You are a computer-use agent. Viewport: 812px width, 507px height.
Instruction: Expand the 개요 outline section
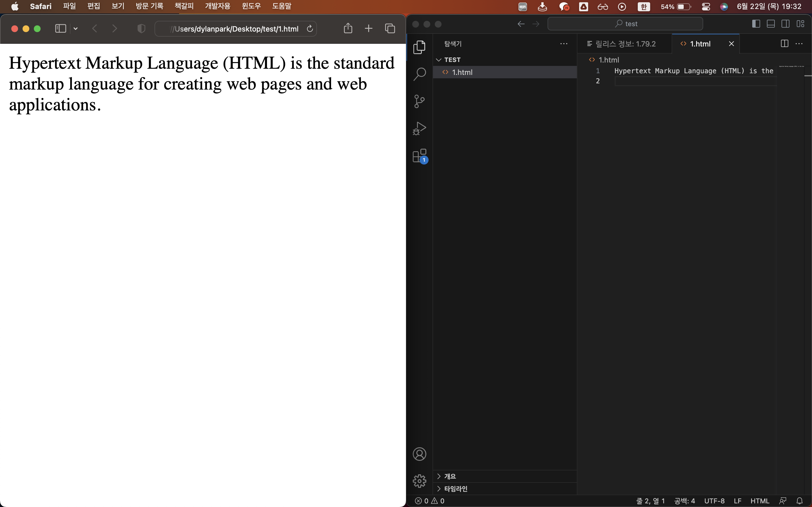pyautogui.click(x=450, y=476)
